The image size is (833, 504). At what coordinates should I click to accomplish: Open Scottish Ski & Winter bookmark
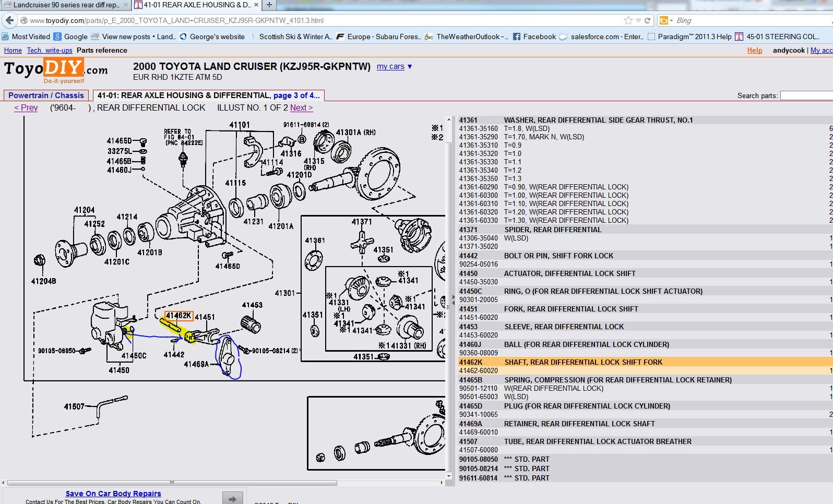point(291,37)
